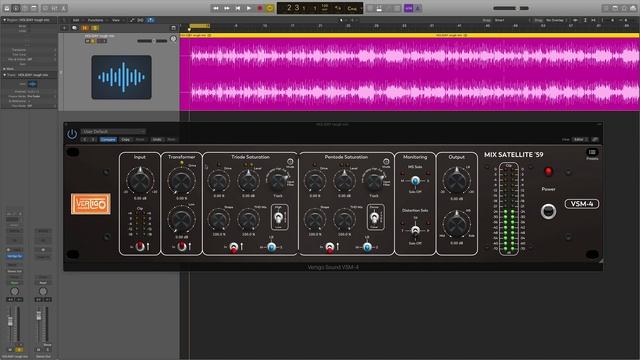This screenshot has width=640, height=360.
Task: Click the audio waveform track icon
Action: 122,77
